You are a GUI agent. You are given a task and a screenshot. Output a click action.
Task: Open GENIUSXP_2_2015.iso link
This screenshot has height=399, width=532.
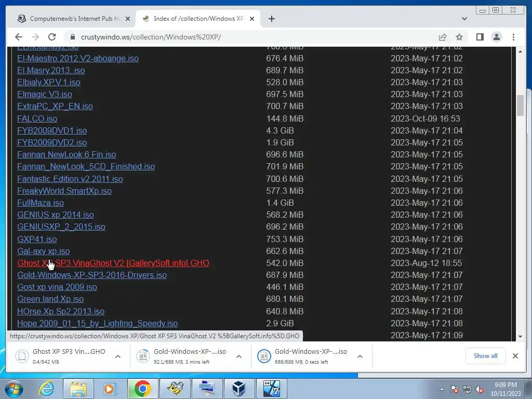[x=61, y=227]
